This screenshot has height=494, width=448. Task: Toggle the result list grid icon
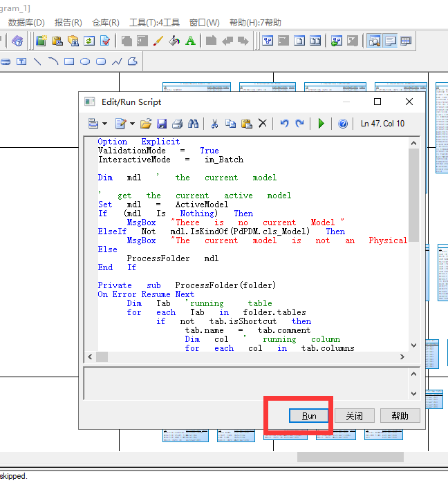[406, 41]
